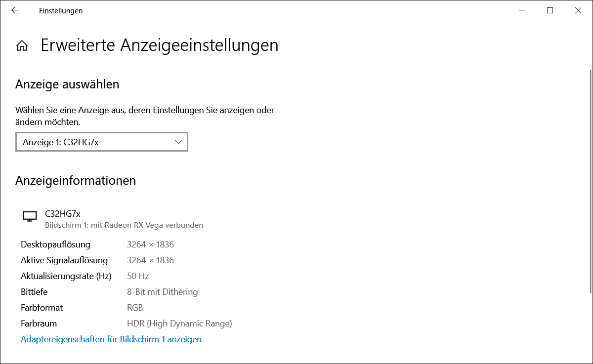This screenshot has width=593, height=364.
Task: Click the 'Erweiterte Anzeigeeinstellungen' page heading
Action: click(159, 45)
